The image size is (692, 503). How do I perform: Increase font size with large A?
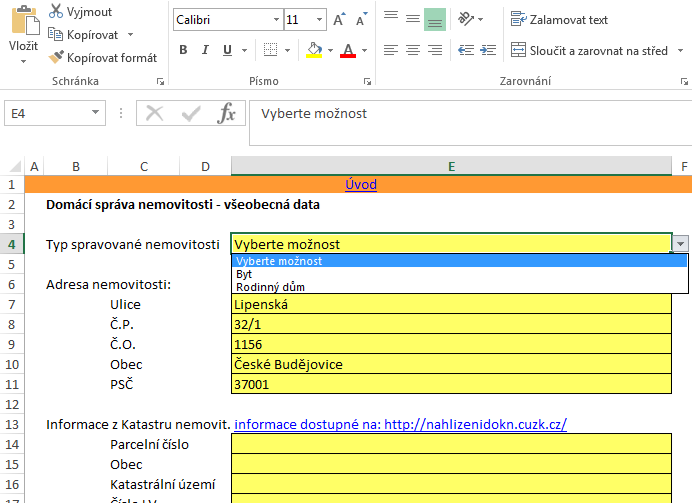tap(339, 20)
